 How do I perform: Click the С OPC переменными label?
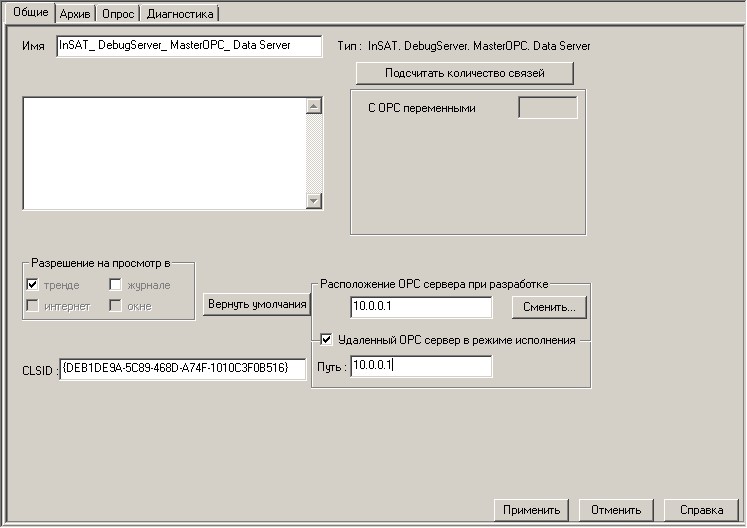click(422, 108)
